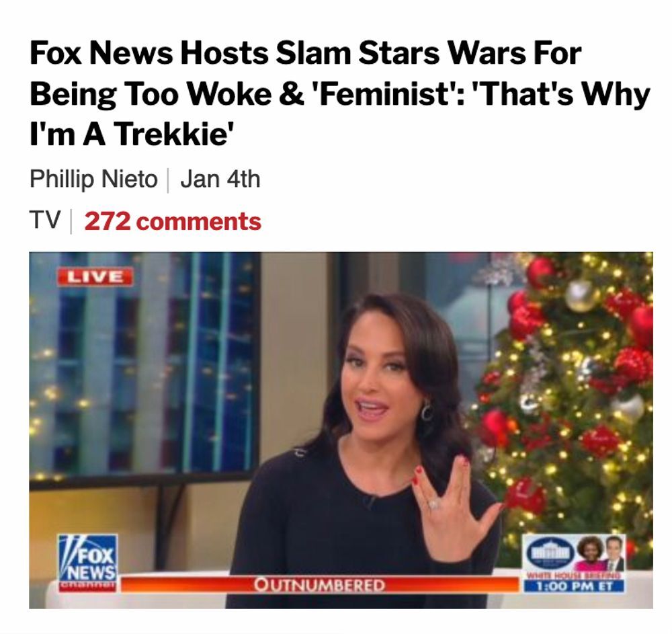
Task: View author Phillip Nieto's profile
Action: click(x=93, y=180)
